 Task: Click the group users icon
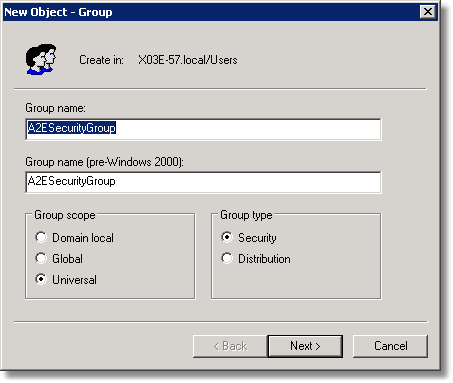pyautogui.click(x=41, y=59)
